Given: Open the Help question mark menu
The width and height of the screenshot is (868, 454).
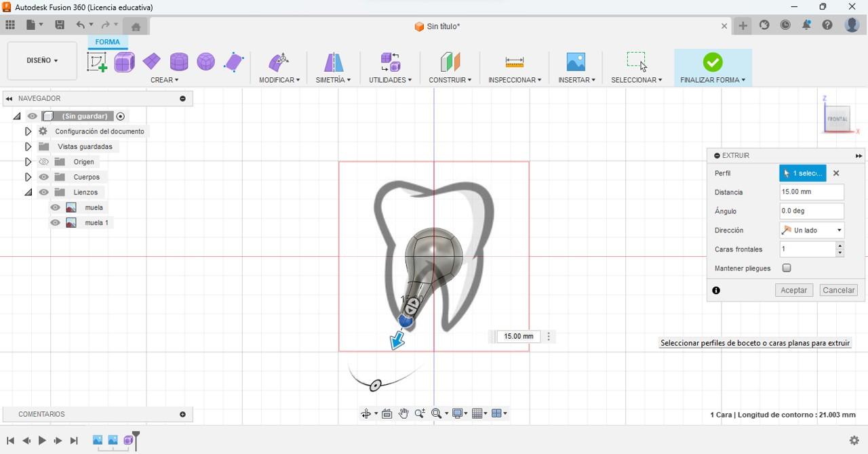Looking at the screenshot, I should click(x=827, y=25).
